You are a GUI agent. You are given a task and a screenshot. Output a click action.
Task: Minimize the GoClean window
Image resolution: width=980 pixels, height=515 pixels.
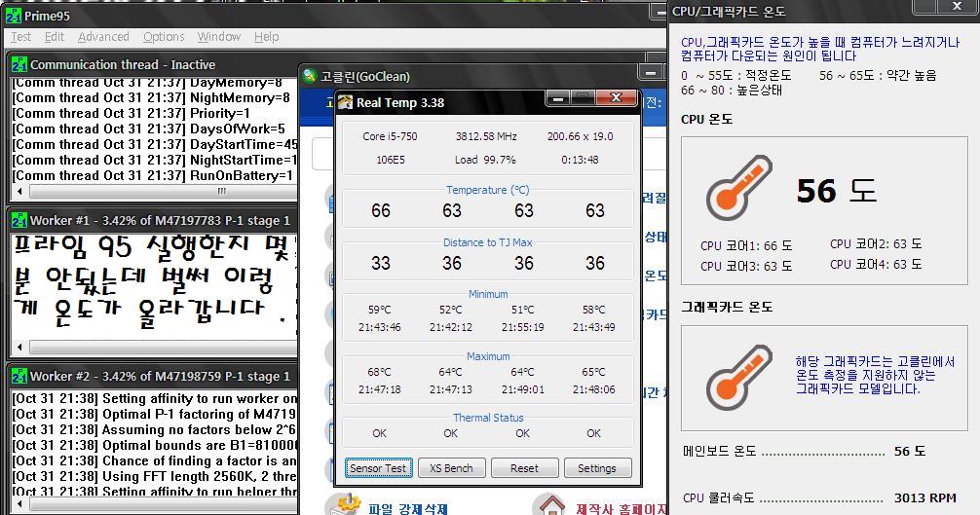click(x=651, y=72)
